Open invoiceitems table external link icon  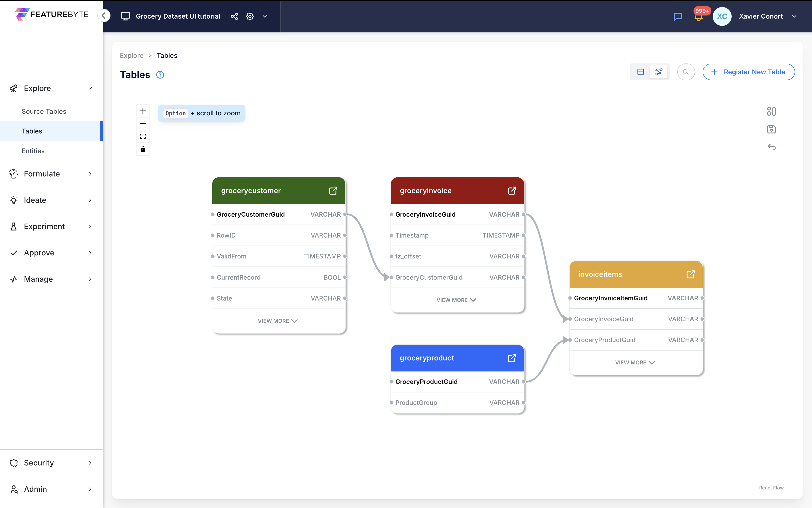click(690, 274)
